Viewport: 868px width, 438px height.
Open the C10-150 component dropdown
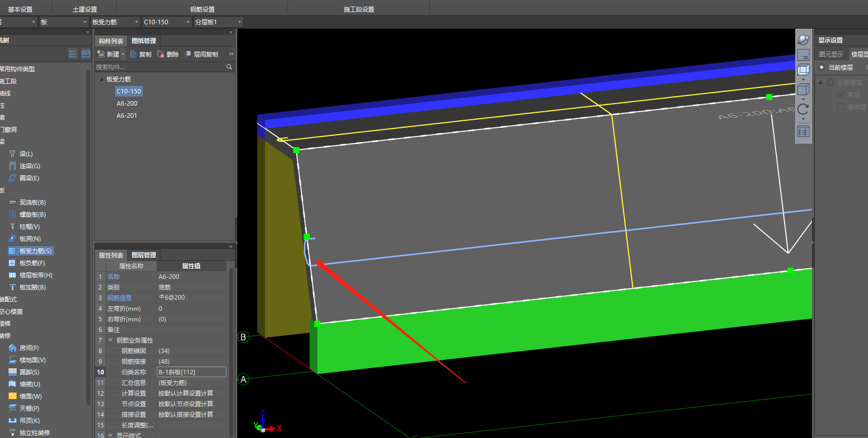pyautogui.click(x=167, y=22)
